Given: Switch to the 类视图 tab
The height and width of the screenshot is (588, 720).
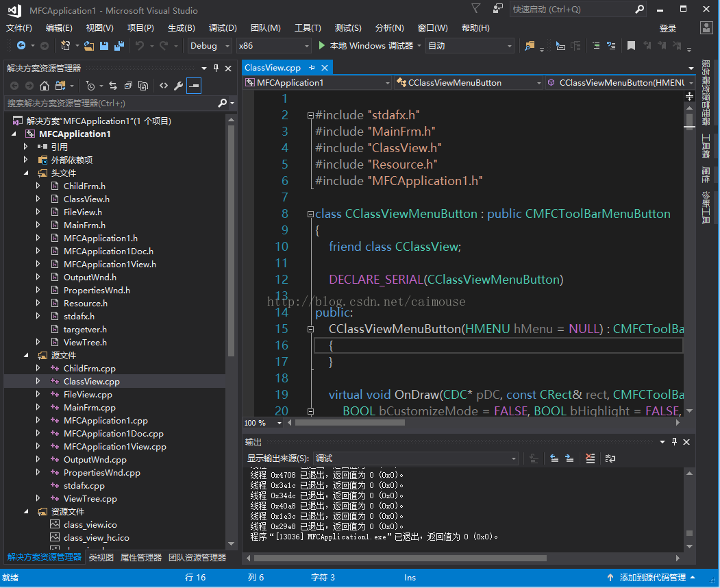Looking at the screenshot, I should 101,557.
